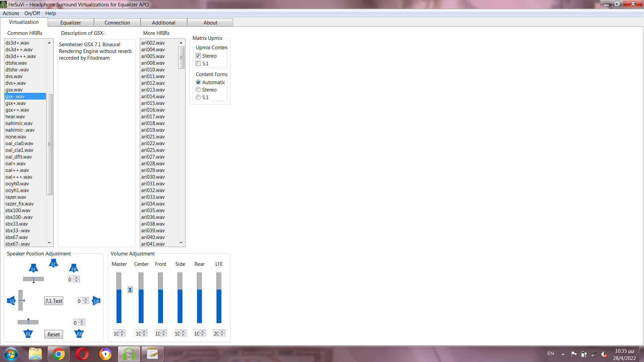Viewport: 644px width, 362px height.
Task: Click the FC front center speaker icon
Action: 54,263
